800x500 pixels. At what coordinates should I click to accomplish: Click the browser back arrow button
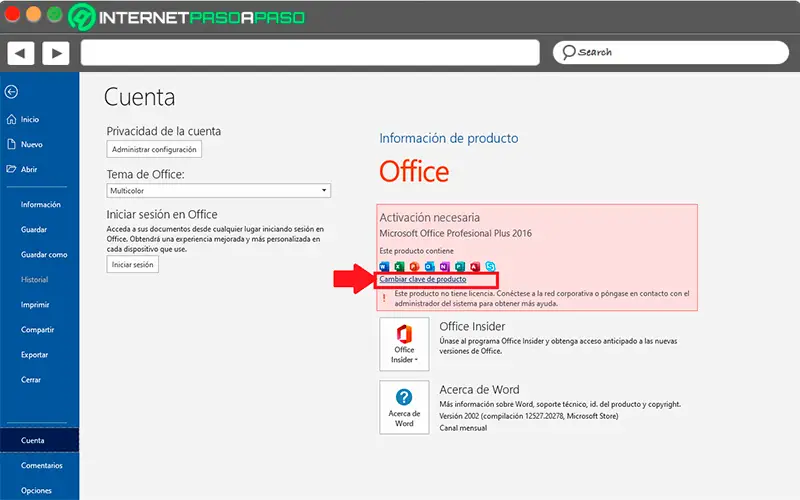(21, 53)
